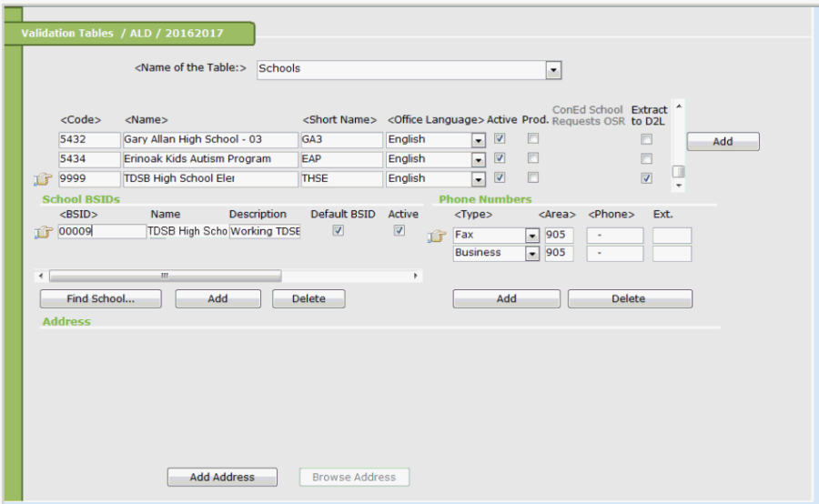819x504 pixels.
Task: Expand the Fax phone type dropdown
Action: pos(532,236)
